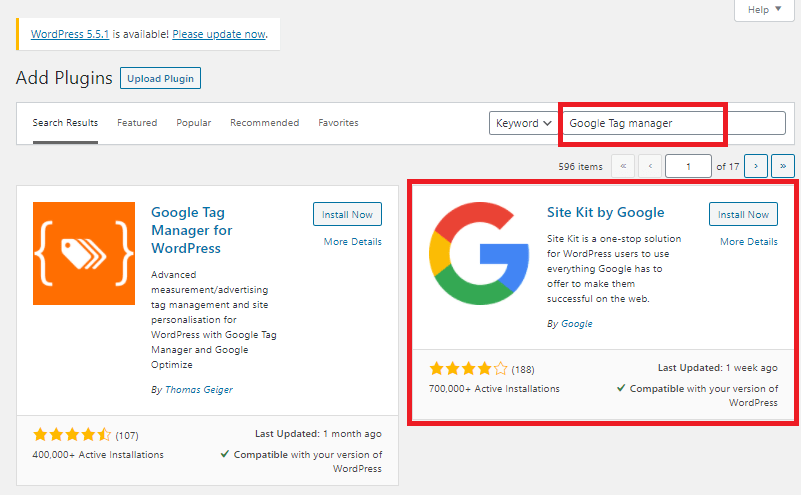Click the Site Kit plugin description text
Viewport: 801px width, 495px height.
[614, 269]
